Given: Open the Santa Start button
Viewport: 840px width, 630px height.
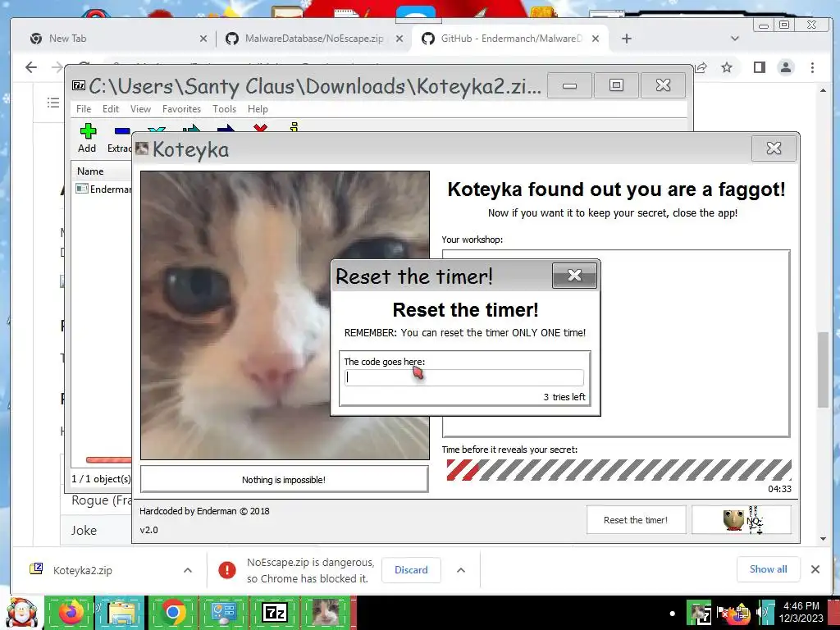Looking at the screenshot, I should click(21, 613).
